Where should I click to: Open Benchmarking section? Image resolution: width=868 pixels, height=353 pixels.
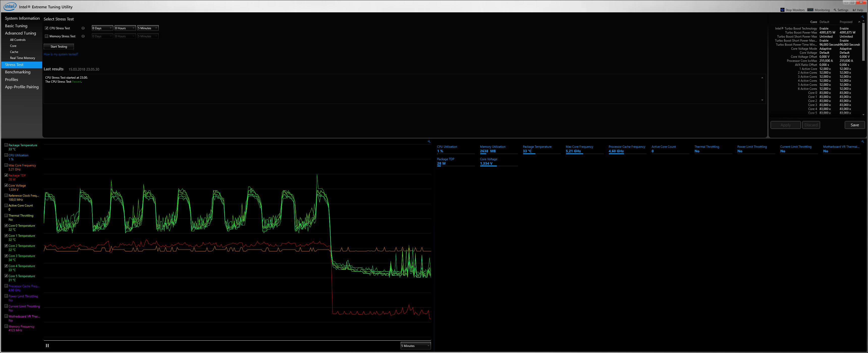click(17, 72)
